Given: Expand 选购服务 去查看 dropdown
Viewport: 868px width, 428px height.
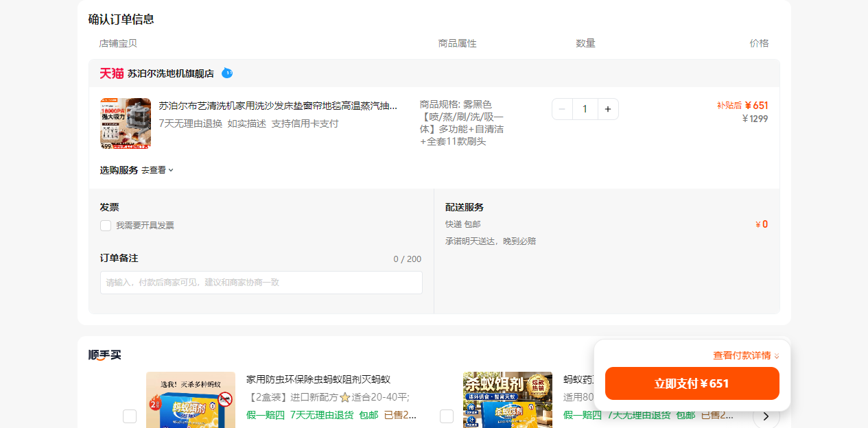Looking at the screenshot, I should (x=157, y=170).
